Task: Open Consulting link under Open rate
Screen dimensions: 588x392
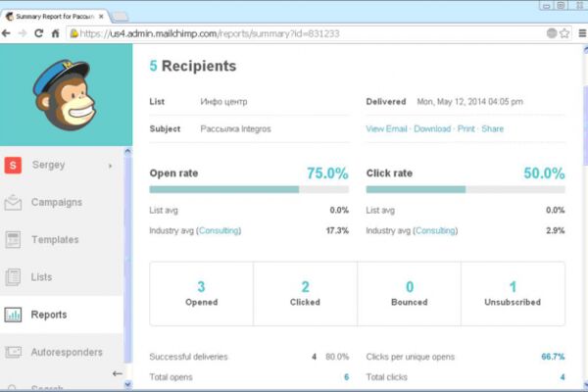Action: tap(220, 230)
